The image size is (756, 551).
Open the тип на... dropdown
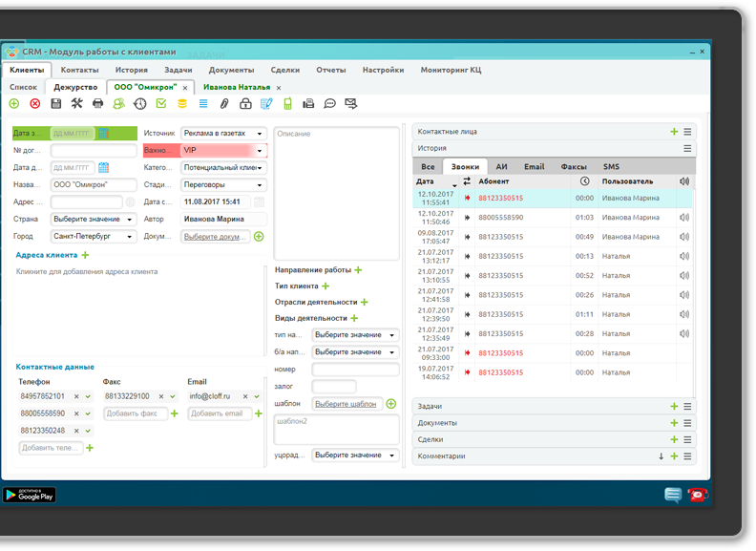coord(355,335)
